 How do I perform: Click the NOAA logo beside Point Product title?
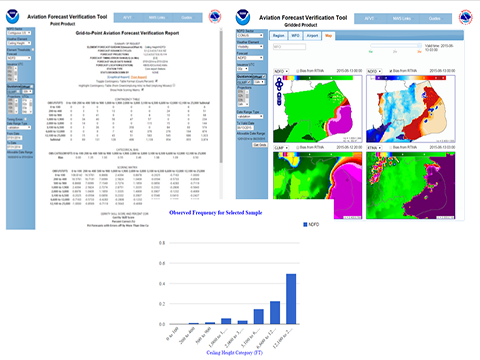tap(13, 17)
